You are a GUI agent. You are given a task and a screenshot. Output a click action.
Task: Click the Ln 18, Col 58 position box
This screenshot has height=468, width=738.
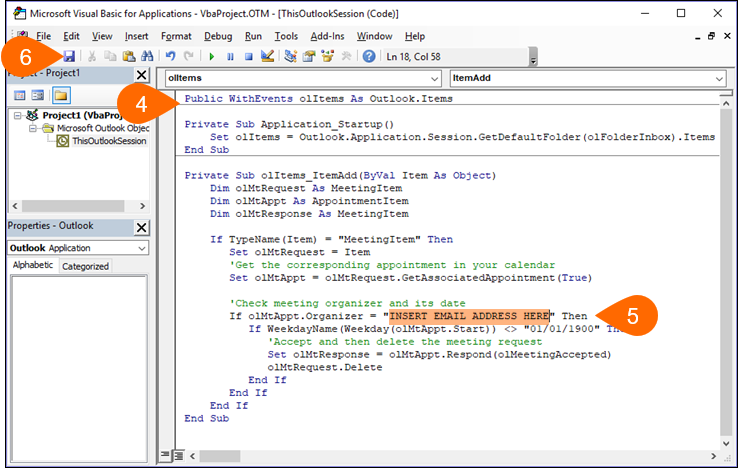(x=456, y=56)
